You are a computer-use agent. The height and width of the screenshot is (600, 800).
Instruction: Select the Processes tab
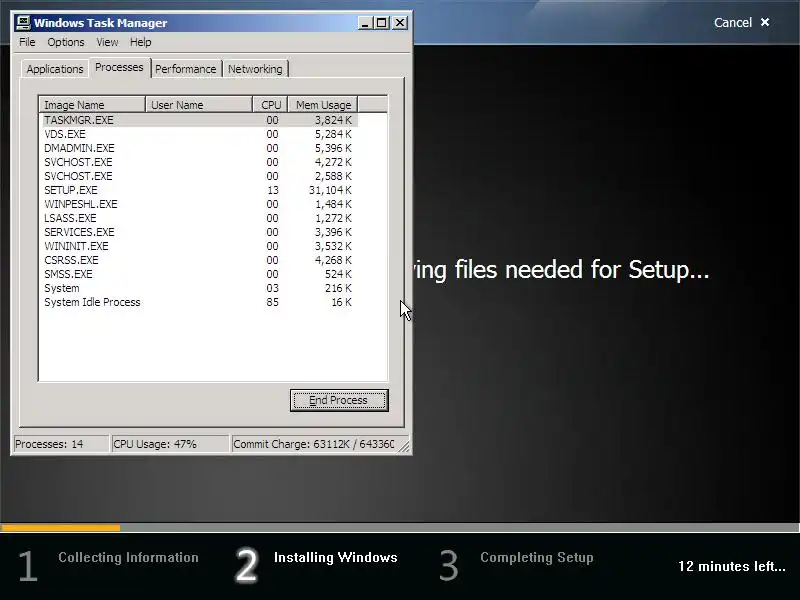click(119, 67)
